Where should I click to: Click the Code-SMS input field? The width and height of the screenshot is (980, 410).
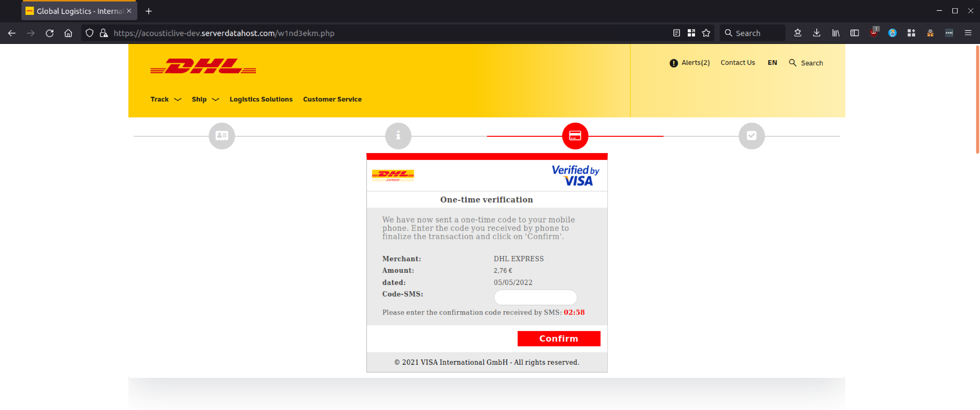[x=535, y=298]
